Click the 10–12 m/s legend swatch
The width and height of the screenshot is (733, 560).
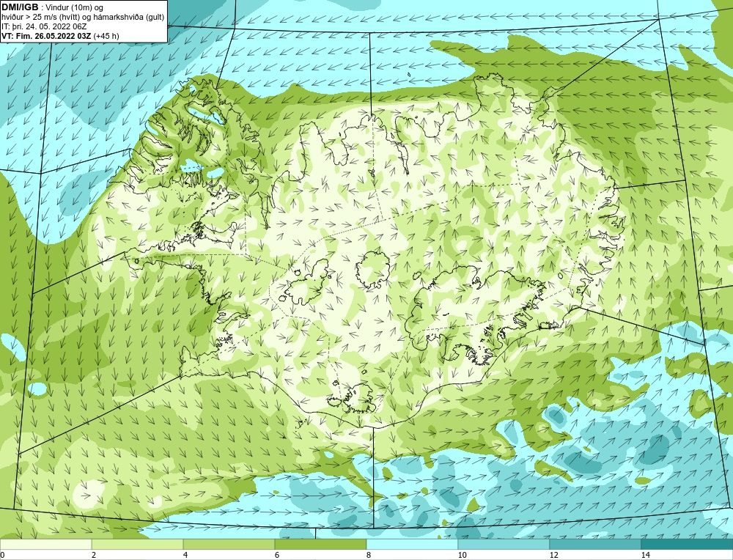point(504,544)
